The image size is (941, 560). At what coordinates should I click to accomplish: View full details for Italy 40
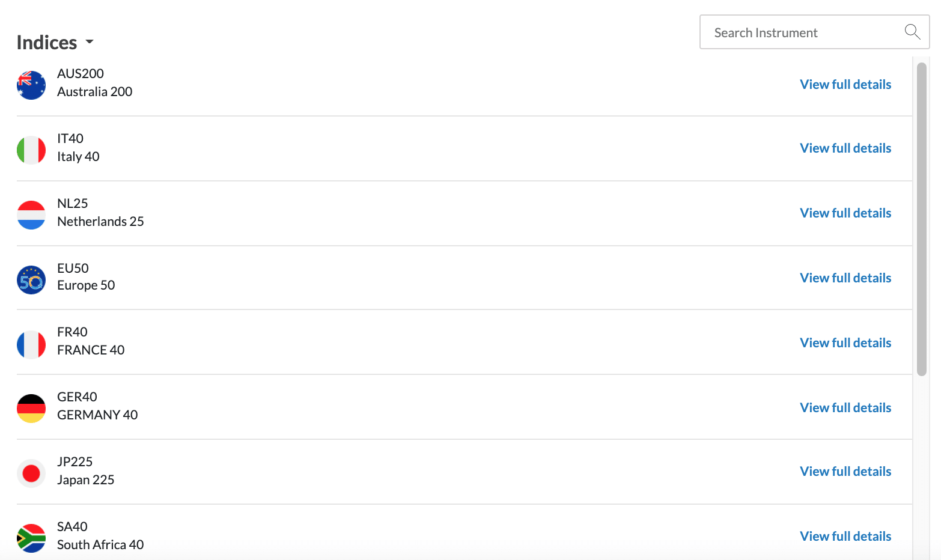pyautogui.click(x=845, y=148)
